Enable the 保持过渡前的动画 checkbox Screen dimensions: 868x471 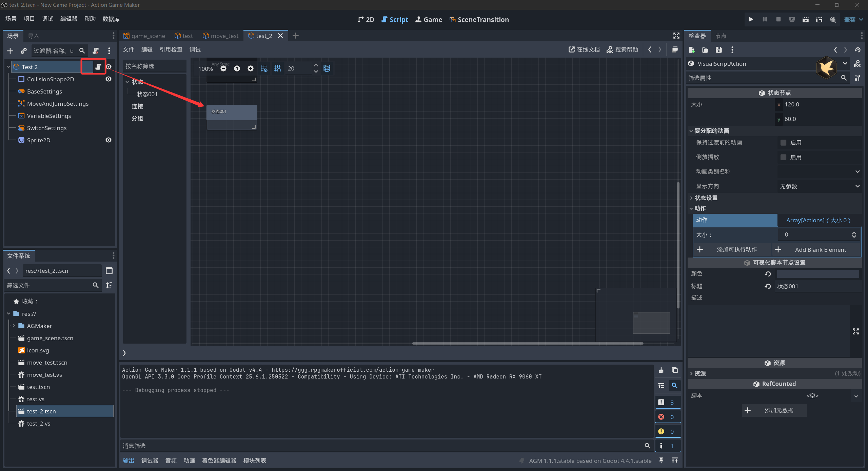click(x=783, y=143)
